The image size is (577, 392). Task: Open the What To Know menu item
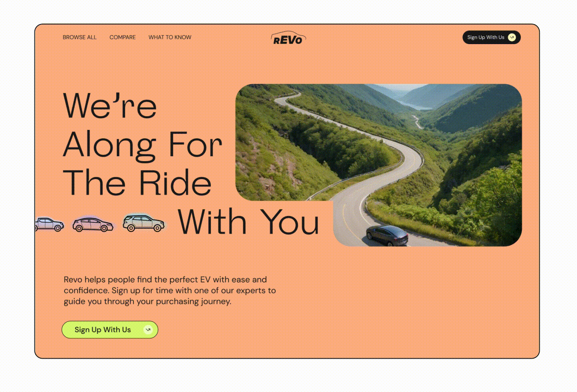170,37
